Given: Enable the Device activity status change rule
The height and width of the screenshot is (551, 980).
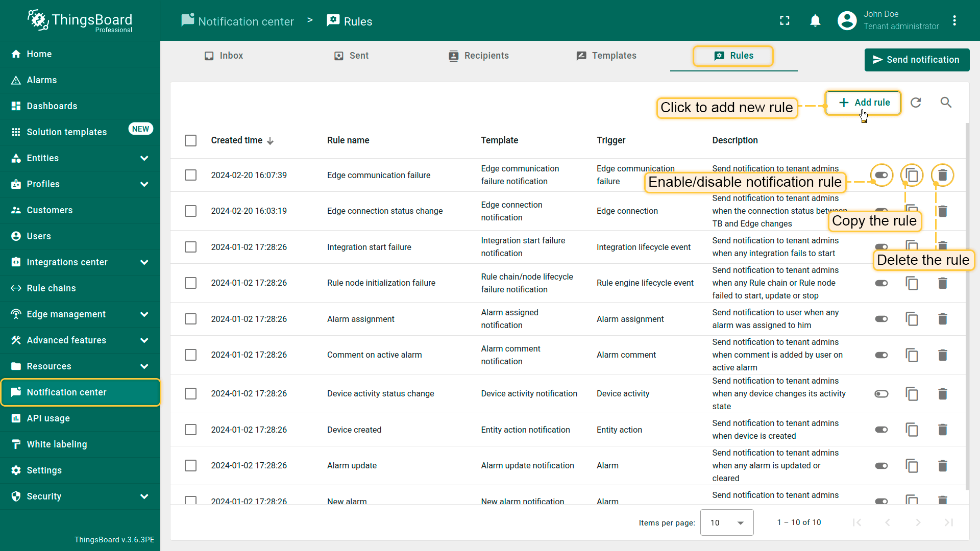Looking at the screenshot, I should tap(881, 394).
